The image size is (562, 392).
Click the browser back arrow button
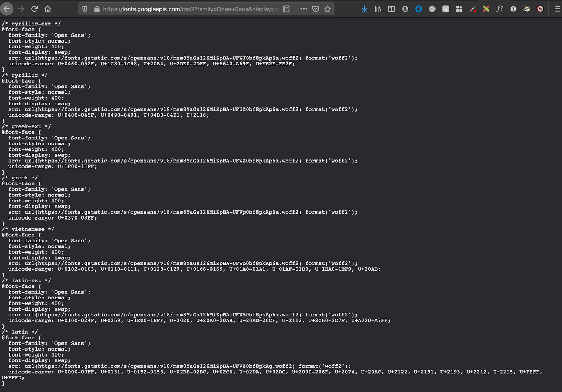[x=7, y=9]
